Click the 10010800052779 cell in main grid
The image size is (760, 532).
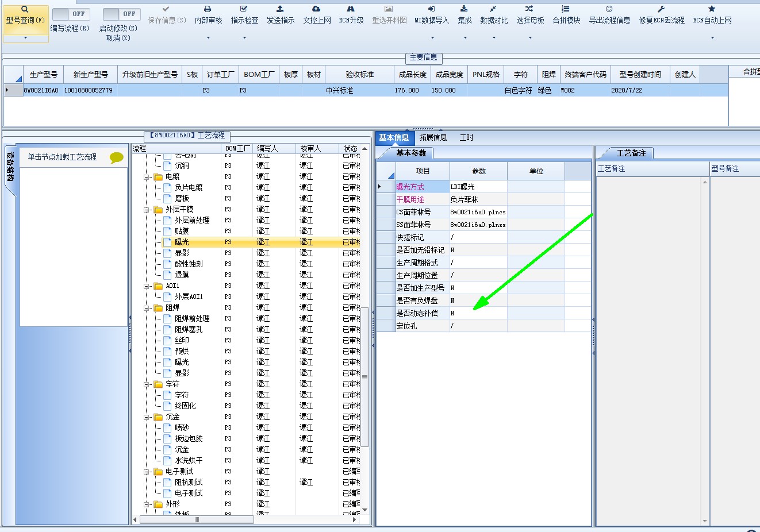pos(90,90)
